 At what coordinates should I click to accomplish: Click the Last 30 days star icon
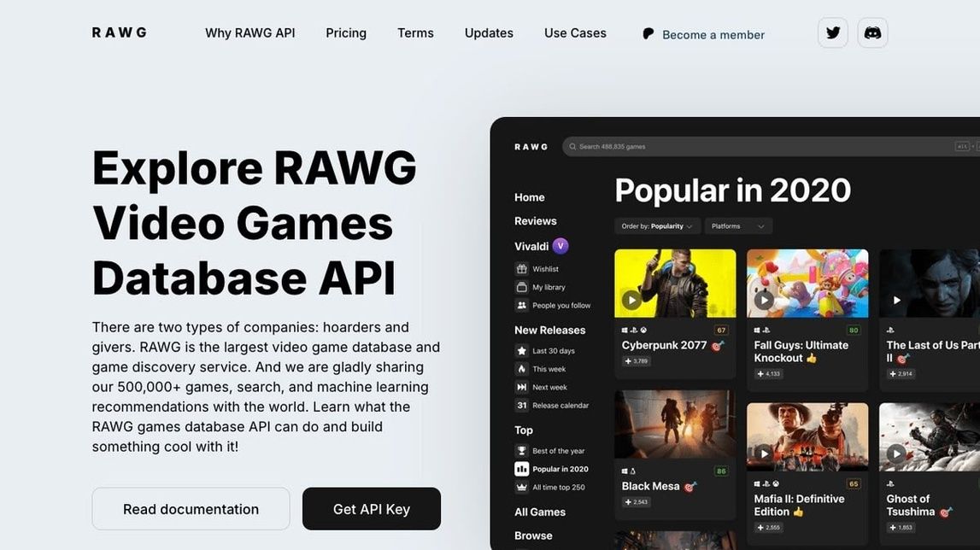point(521,351)
